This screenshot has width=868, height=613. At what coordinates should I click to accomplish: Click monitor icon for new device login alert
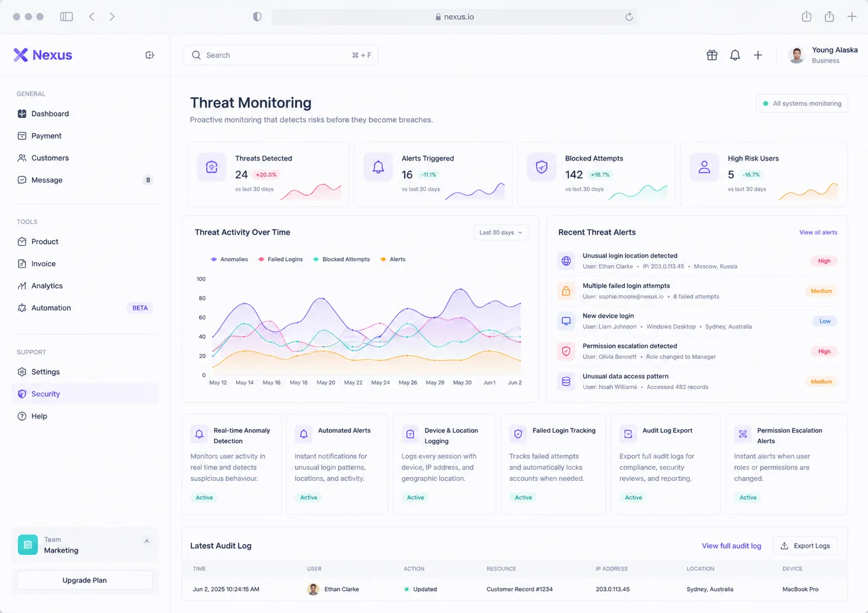[566, 321]
